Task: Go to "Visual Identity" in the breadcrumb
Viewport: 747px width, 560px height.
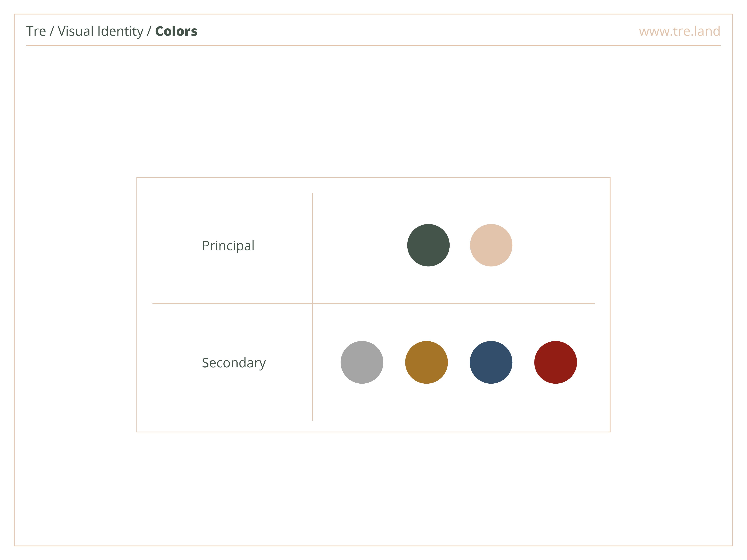Action: click(x=100, y=31)
